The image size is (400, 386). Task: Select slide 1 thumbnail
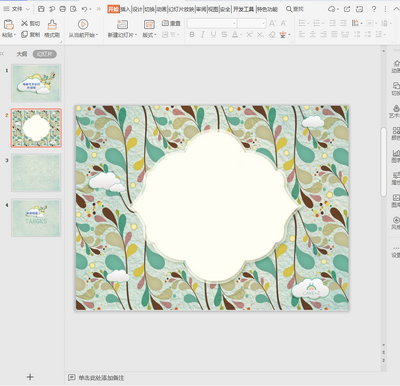click(36, 83)
